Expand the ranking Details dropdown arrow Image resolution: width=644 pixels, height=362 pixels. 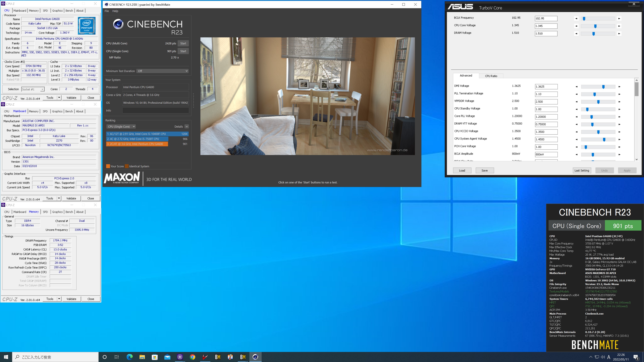click(186, 127)
